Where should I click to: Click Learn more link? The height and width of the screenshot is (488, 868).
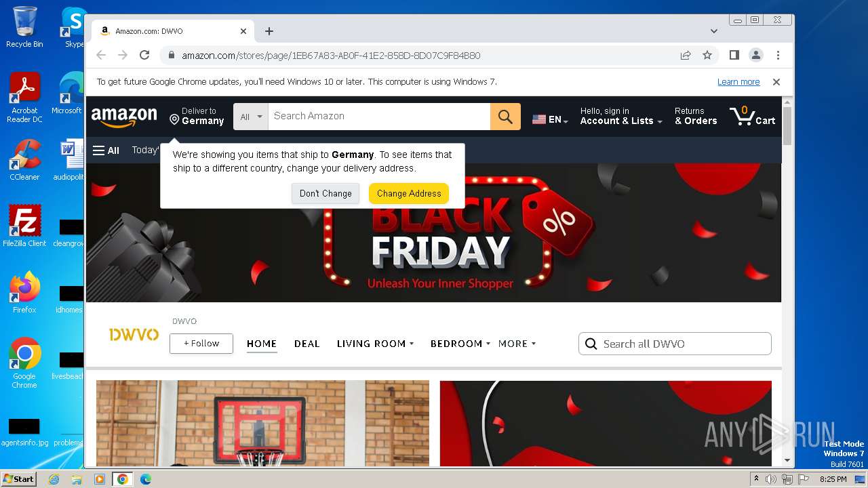coord(738,82)
